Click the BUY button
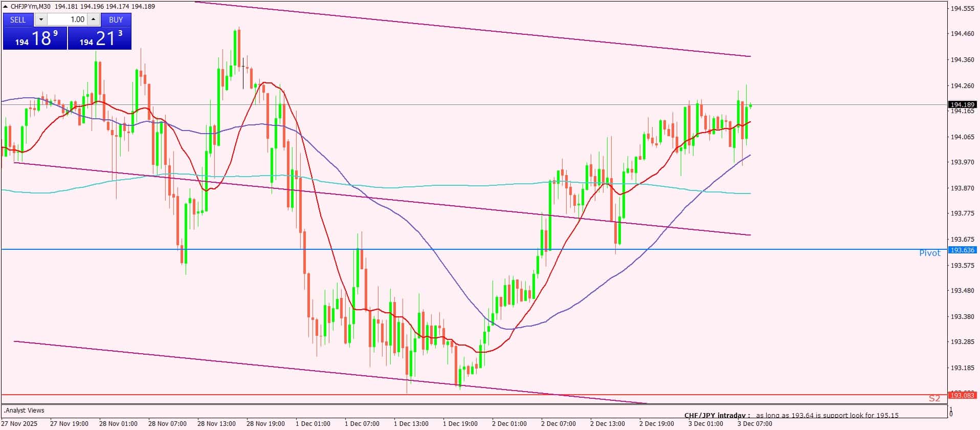 (x=116, y=19)
